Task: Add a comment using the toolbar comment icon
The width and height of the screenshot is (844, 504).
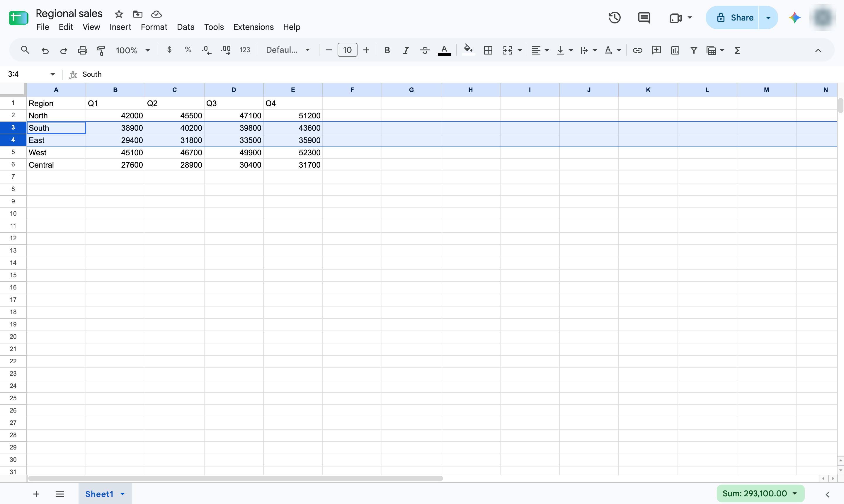Action: tap(656, 50)
